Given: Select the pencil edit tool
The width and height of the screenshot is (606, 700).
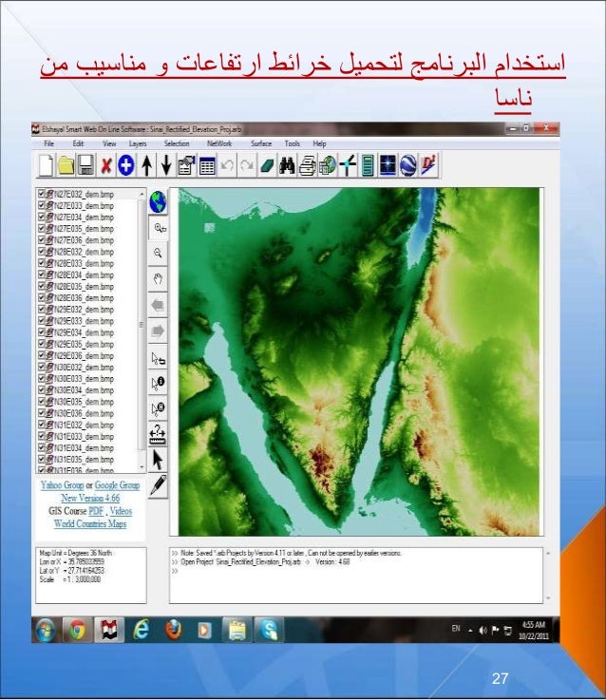Looking at the screenshot, I should click(158, 485).
